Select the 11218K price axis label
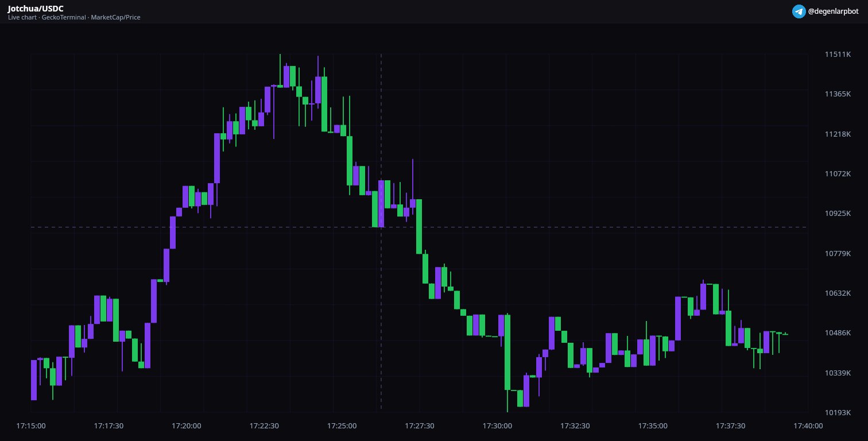Image resolution: width=868 pixels, height=441 pixels. (838, 134)
